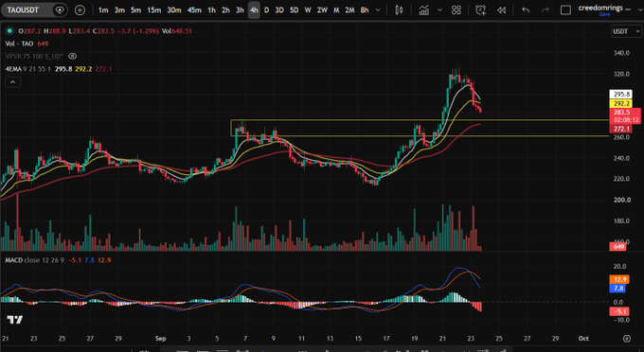Select the 2M interval

tap(349, 10)
